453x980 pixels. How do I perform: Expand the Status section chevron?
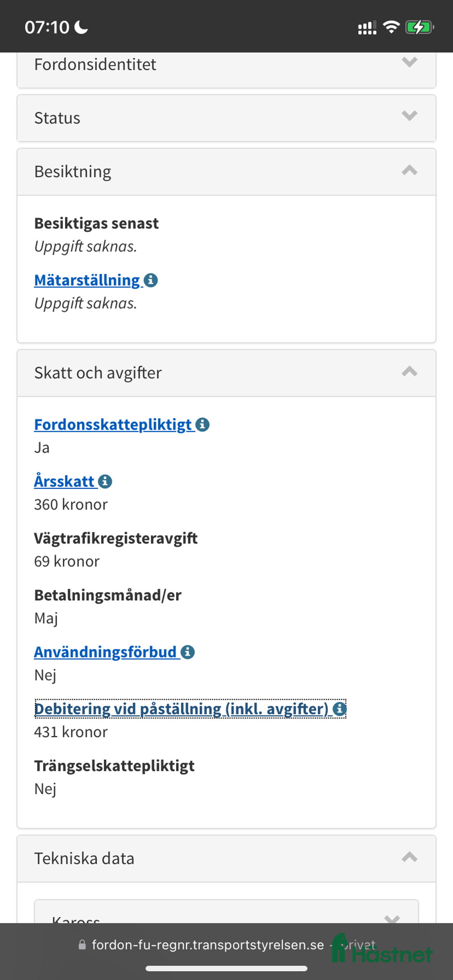(x=409, y=116)
